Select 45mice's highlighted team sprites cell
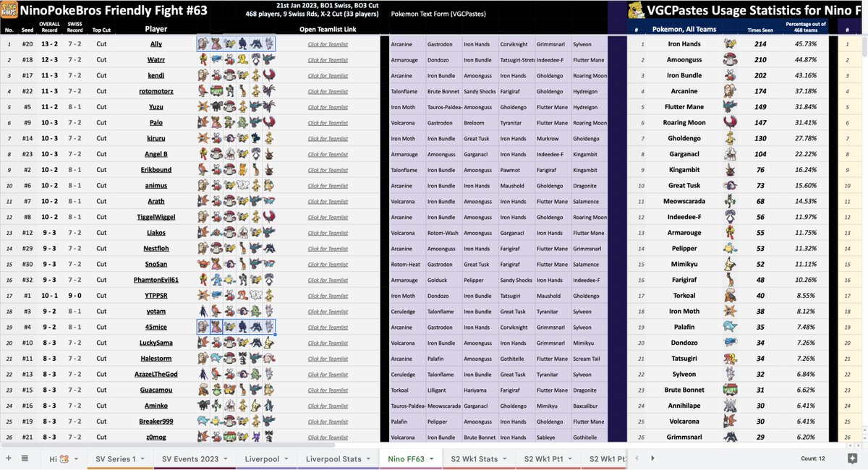This screenshot has width=868, height=470. point(236,327)
